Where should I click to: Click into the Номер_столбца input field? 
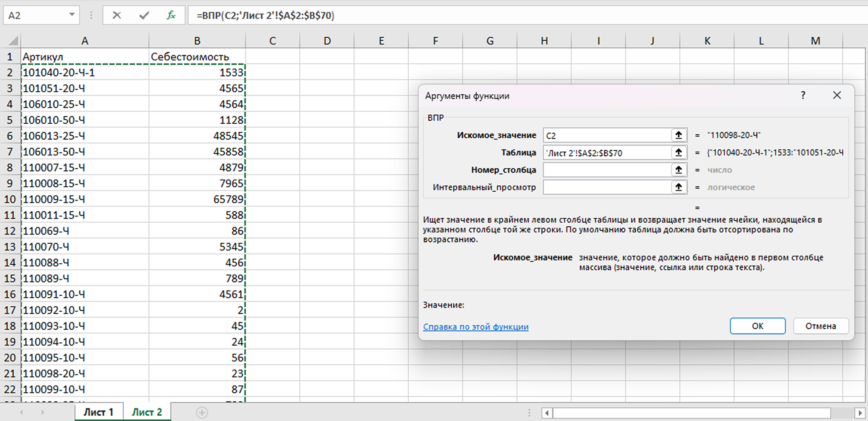[606, 170]
